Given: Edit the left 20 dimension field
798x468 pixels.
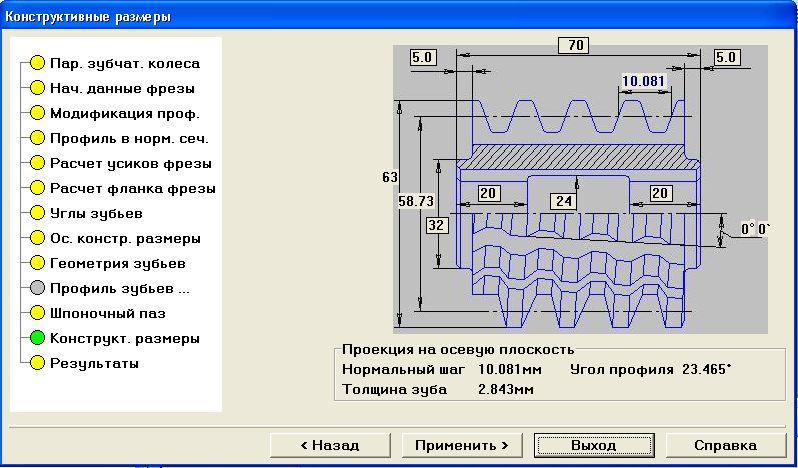Looking at the screenshot, I should pyautogui.click(x=489, y=193).
